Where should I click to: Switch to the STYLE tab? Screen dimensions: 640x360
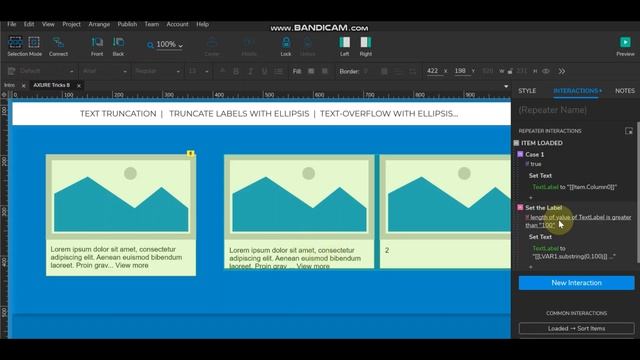tap(527, 91)
